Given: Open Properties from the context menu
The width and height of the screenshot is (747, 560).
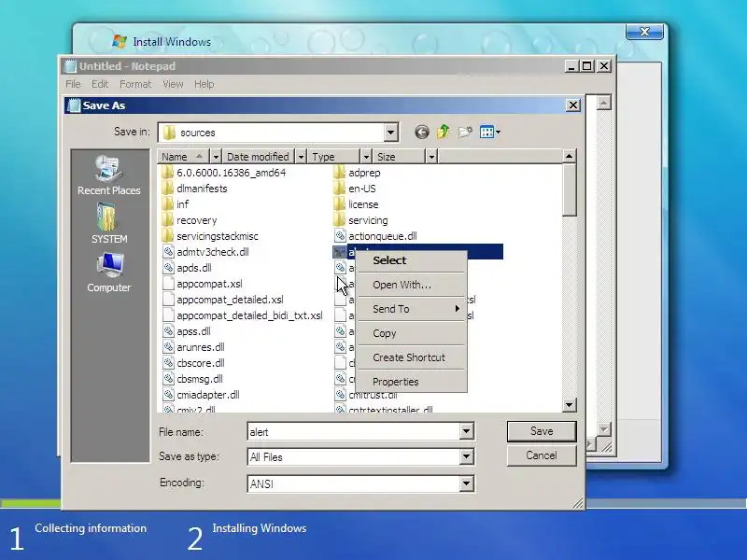Looking at the screenshot, I should tap(412, 382).
